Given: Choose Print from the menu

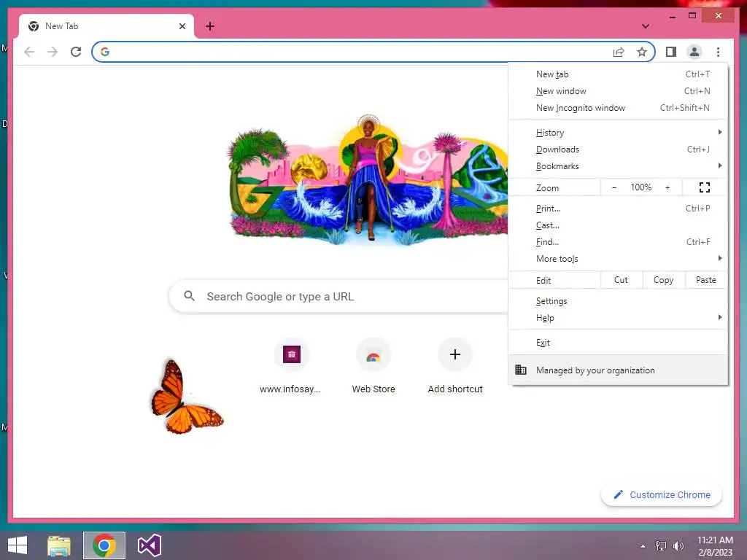Looking at the screenshot, I should [x=618, y=208].
